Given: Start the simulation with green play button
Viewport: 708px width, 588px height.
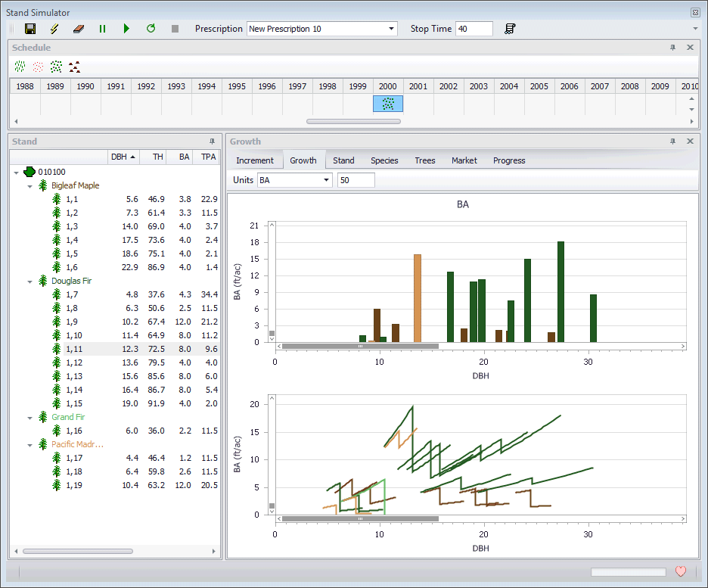Looking at the screenshot, I should click(x=126, y=29).
